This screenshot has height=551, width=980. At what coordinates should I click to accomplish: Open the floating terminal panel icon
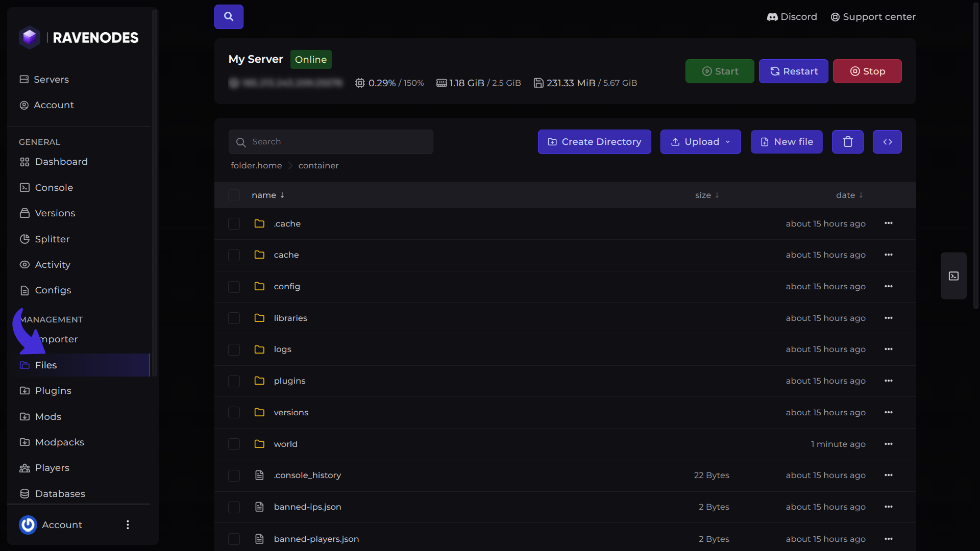point(953,276)
